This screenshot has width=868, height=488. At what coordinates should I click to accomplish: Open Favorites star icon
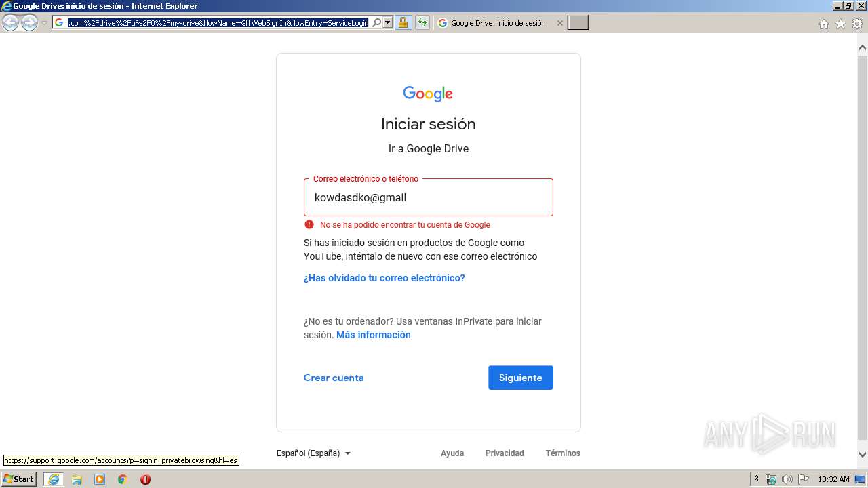840,24
